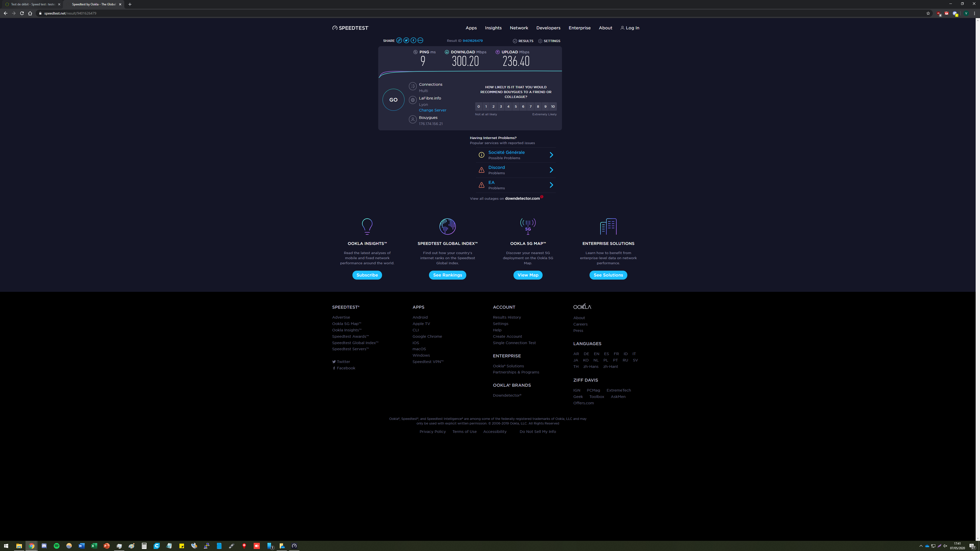Click Log In in the header
Viewport: 980px width, 551px height.
[x=630, y=28]
